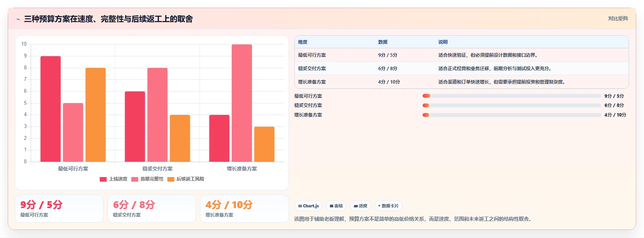Click the 4分 / 10分 value beside progress bar

(615, 115)
